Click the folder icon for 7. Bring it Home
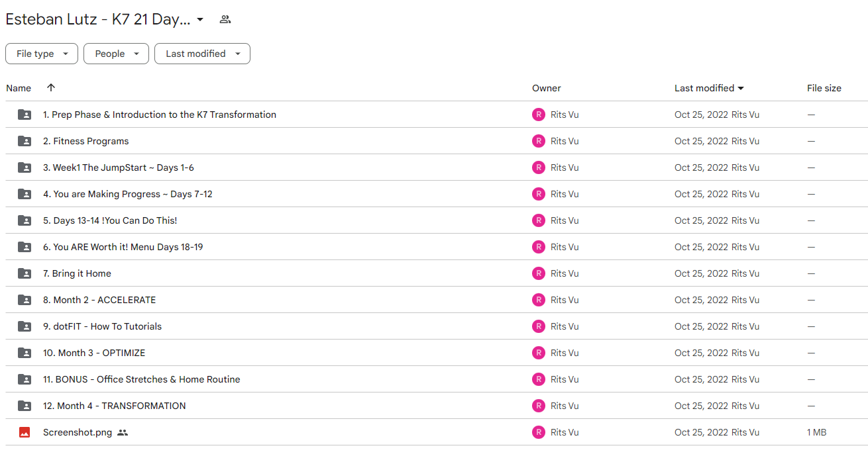The width and height of the screenshot is (868, 462). [x=25, y=273]
